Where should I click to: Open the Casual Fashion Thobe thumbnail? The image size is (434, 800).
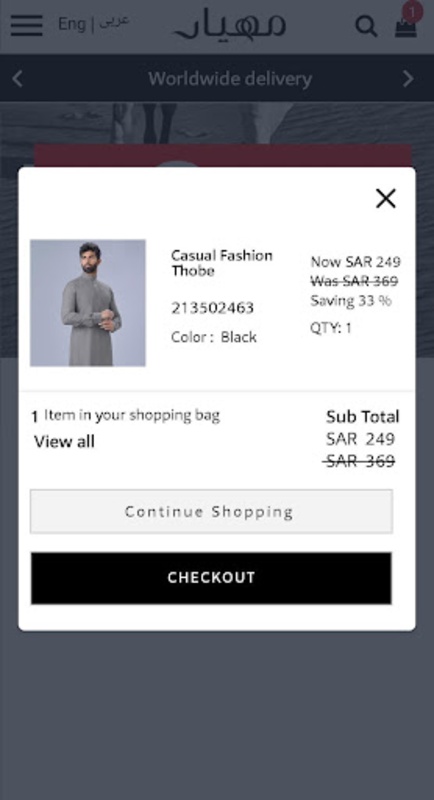tap(88, 303)
